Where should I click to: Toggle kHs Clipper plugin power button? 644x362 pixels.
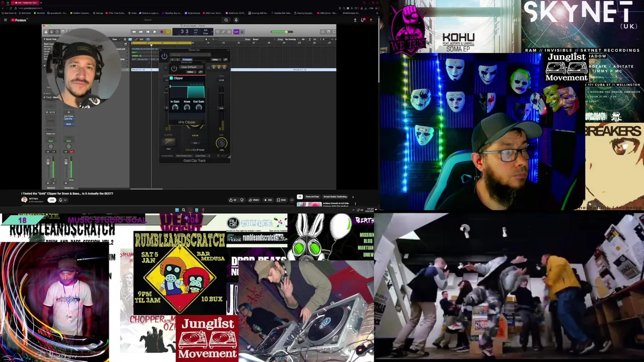174,68
